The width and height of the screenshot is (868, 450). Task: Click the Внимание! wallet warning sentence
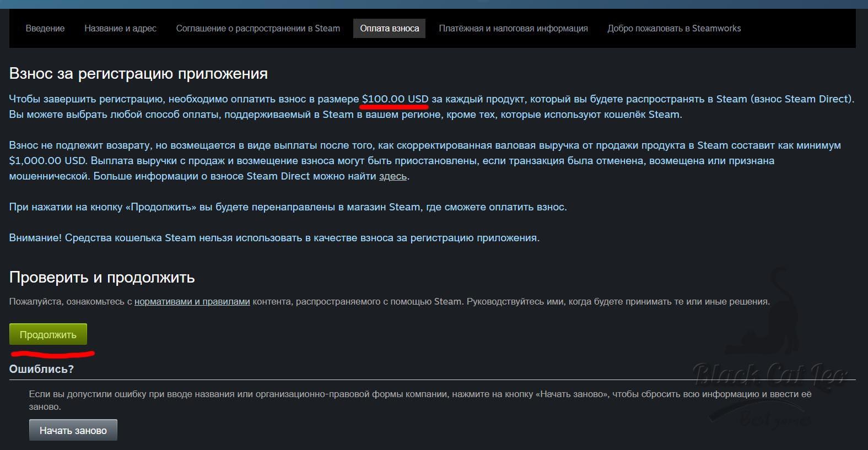point(274,238)
